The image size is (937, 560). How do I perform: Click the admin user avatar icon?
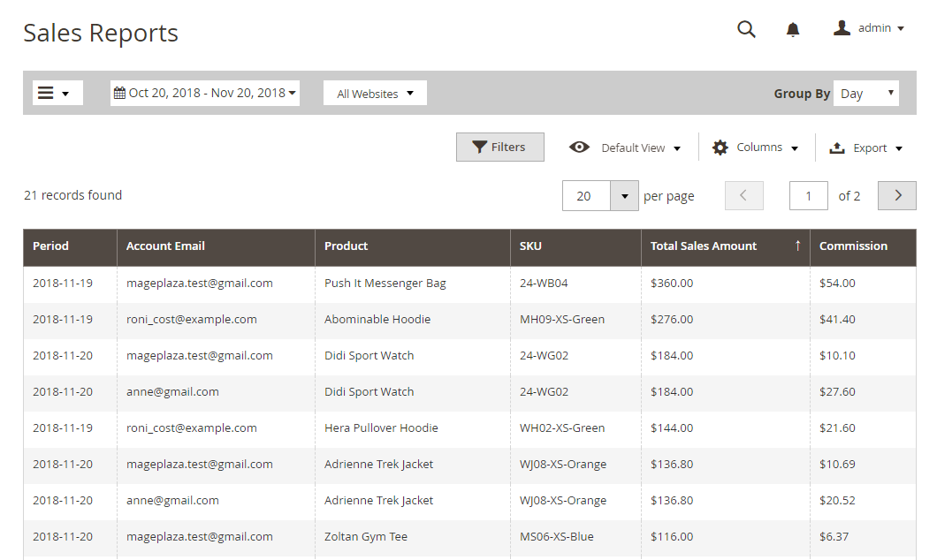point(842,28)
